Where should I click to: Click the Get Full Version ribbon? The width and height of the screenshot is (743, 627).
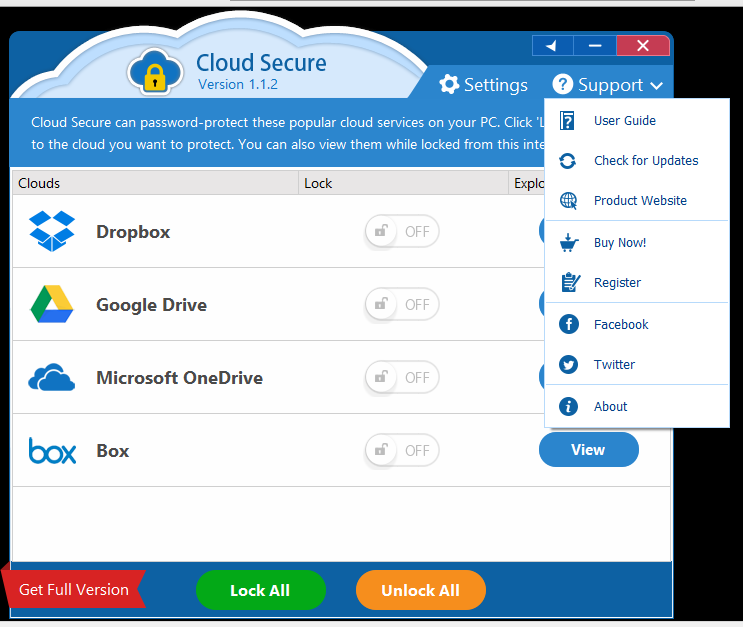73,589
